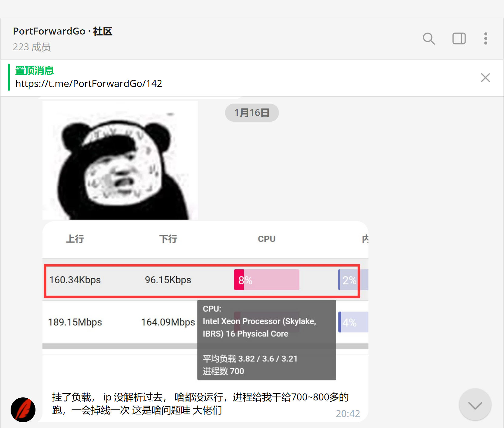Open the red feather sender avatar

(x=23, y=410)
